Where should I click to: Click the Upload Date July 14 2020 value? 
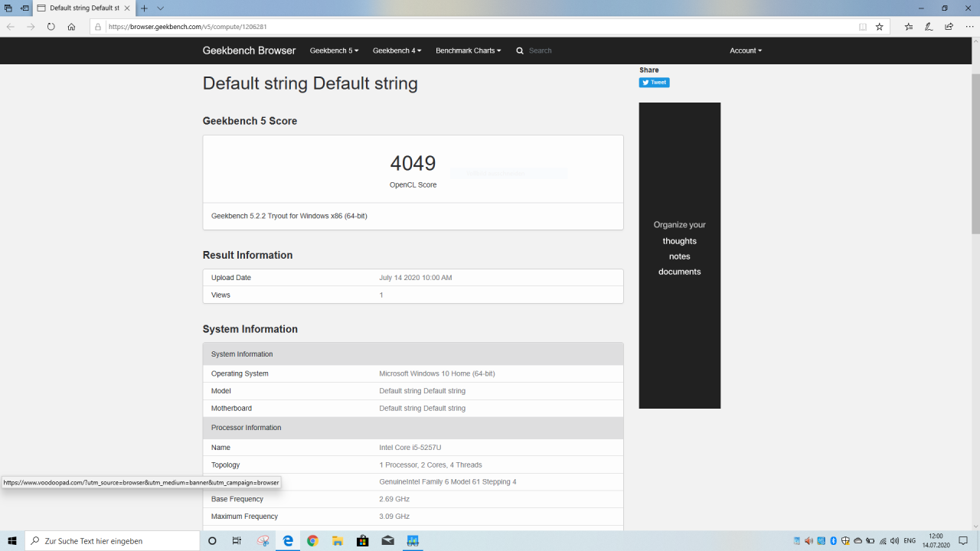416,278
